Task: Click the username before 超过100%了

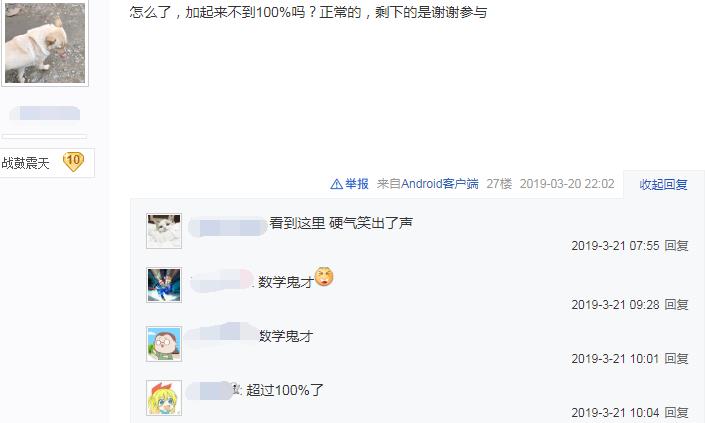Action: tap(210, 391)
